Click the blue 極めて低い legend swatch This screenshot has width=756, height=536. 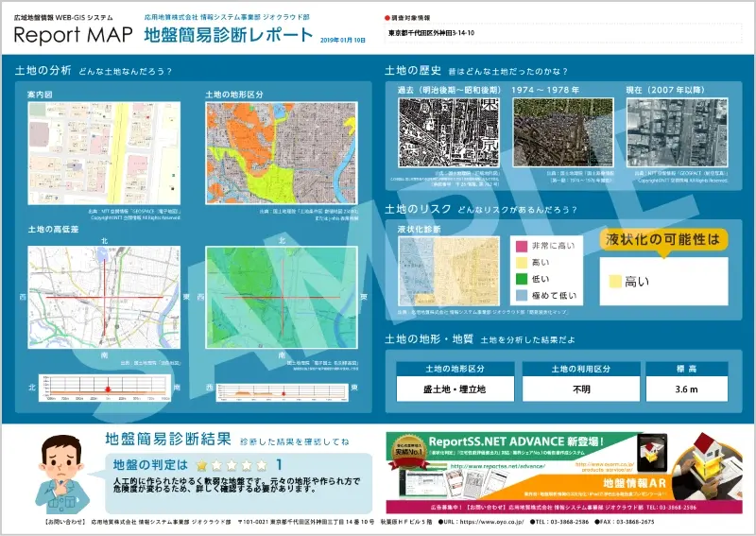point(519,295)
